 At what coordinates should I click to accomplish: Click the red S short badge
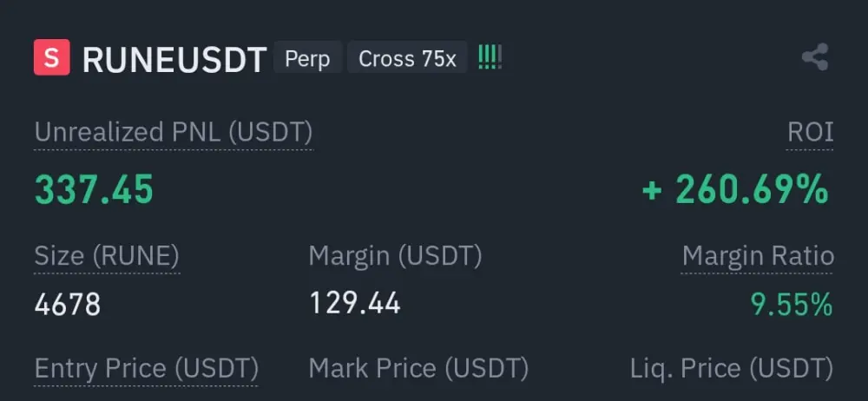click(51, 57)
